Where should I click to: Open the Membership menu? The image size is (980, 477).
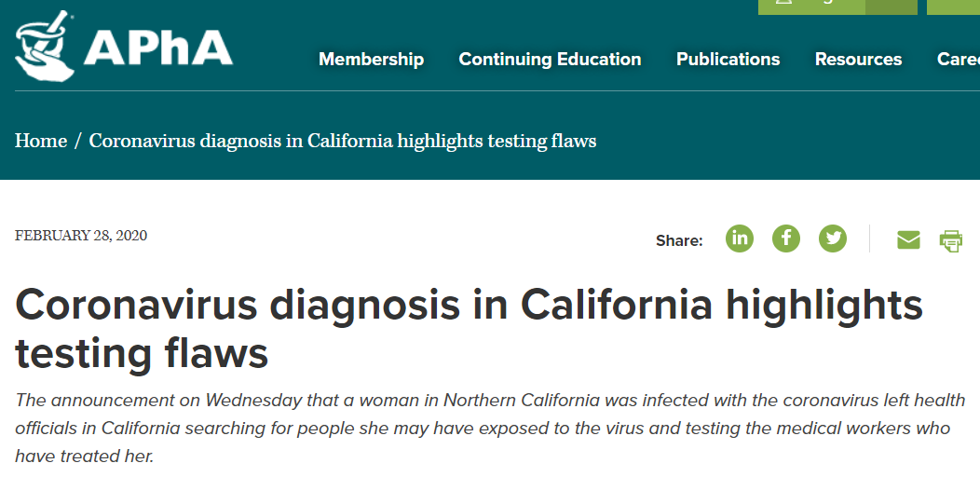pos(371,60)
